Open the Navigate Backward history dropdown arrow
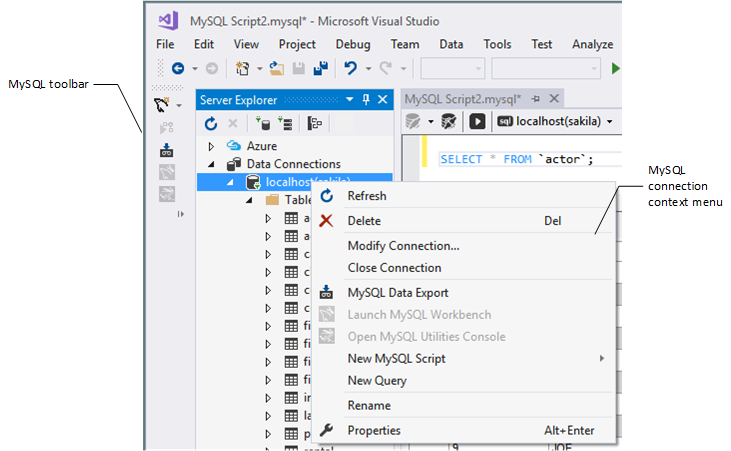 tap(195, 69)
